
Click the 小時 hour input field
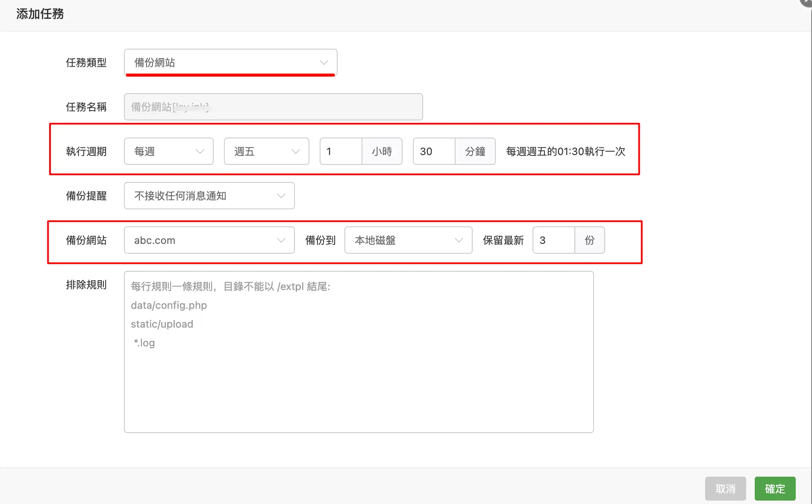(341, 151)
